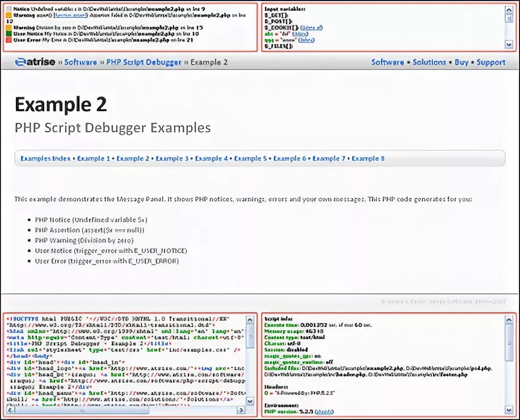Image resolution: width=520 pixels, height=420 pixels.
Task: Open Example 3 link
Action: click(x=172, y=158)
